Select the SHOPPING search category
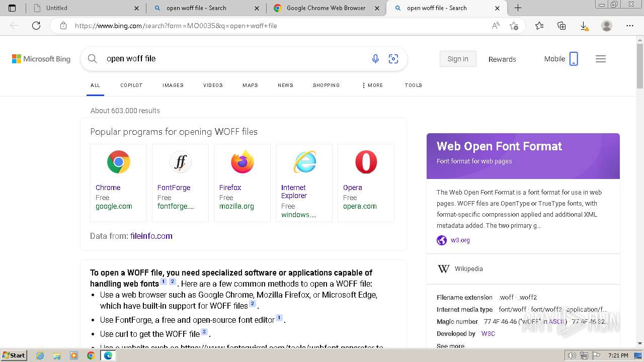Image resolution: width=644 pixels, height=362 pixels. [326, 85]
